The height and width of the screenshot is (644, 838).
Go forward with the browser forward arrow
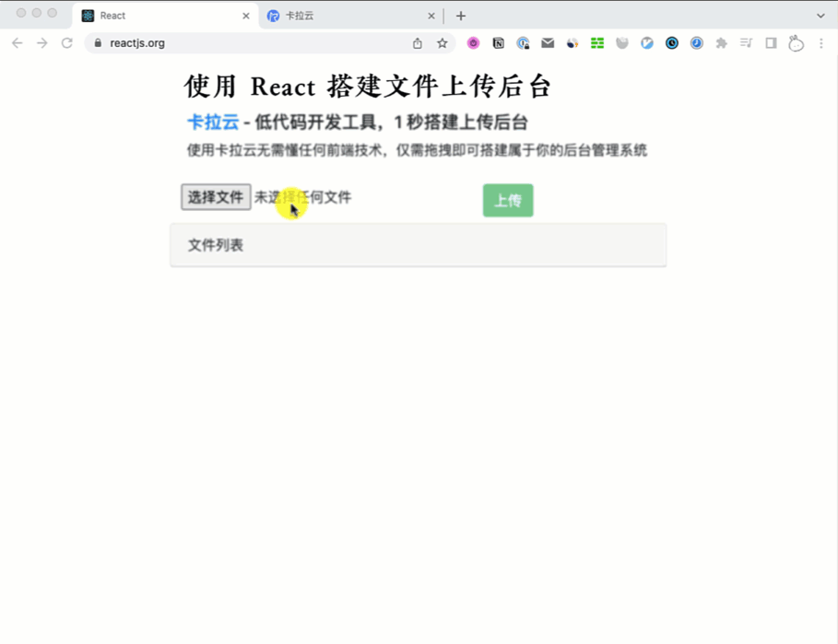pyautogui.click(x=42, y=43)
